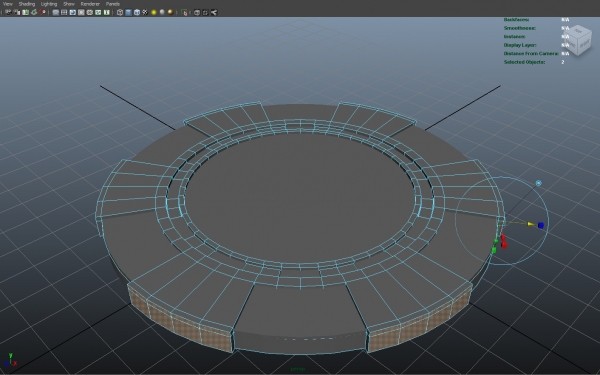Click the blue Z-axis manipulator handle
600x375 pixels.
tap(540, 225)
